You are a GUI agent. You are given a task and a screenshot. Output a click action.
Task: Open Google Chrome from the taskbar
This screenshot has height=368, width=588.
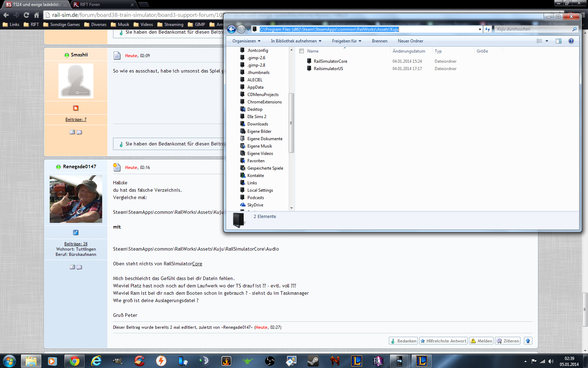[74, 361]
